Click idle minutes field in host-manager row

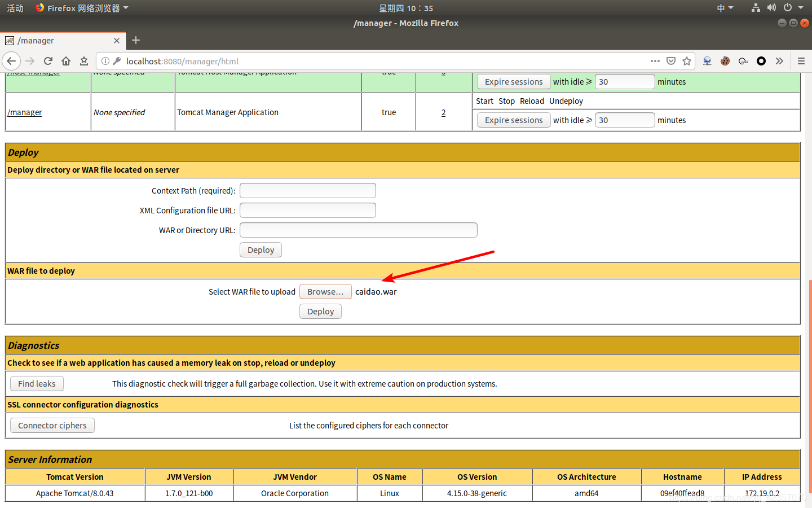625,82
